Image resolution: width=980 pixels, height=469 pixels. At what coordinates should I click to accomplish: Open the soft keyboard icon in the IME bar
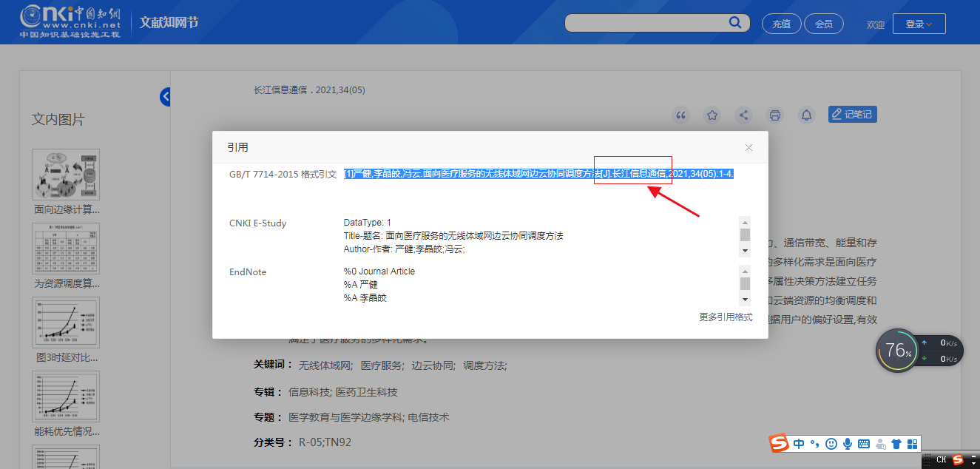(864, 444)
